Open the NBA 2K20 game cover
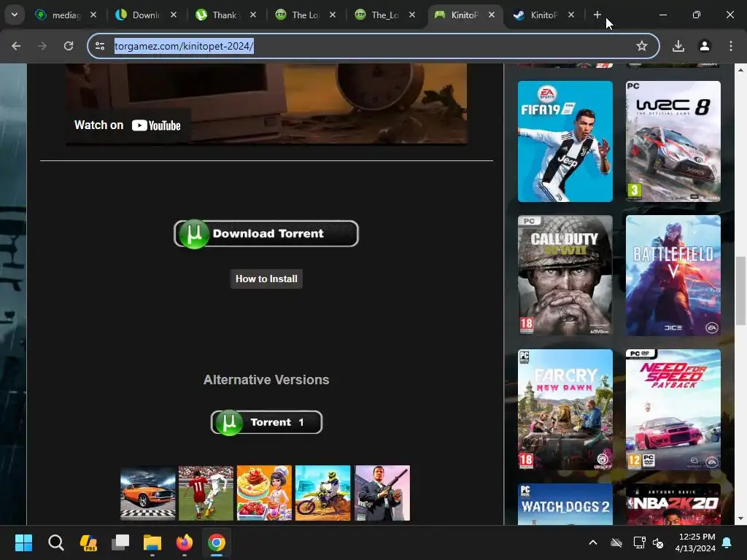747x560 pixels. (673, 505)
